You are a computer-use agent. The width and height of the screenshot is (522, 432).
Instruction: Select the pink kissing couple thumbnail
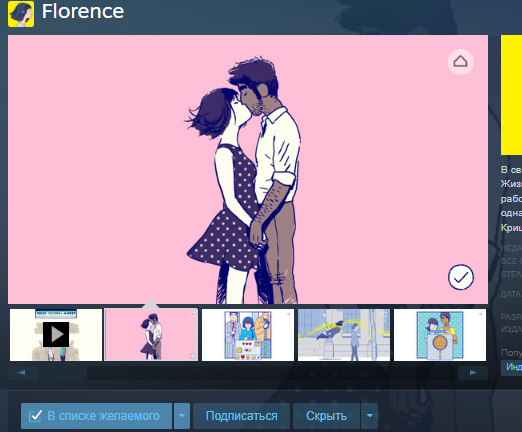pos(151,335)
